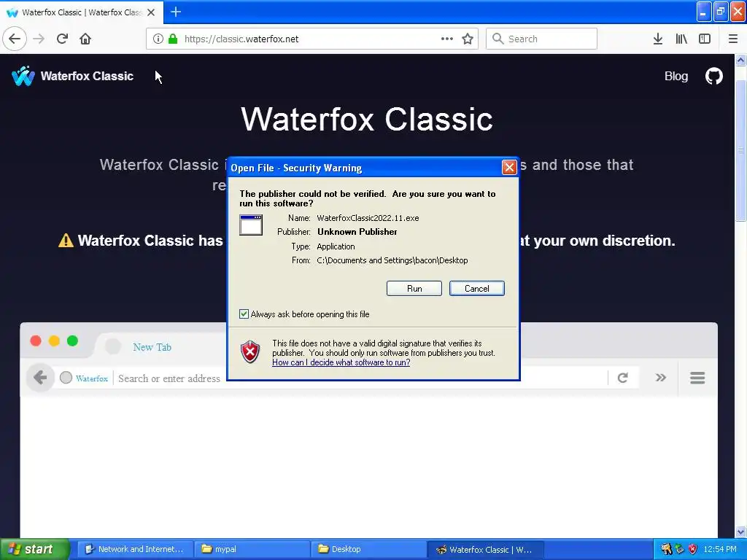Click the red security shield tray icon
Image resolution: width=747 pixels, height=560 pixels.
click(692, 549)
